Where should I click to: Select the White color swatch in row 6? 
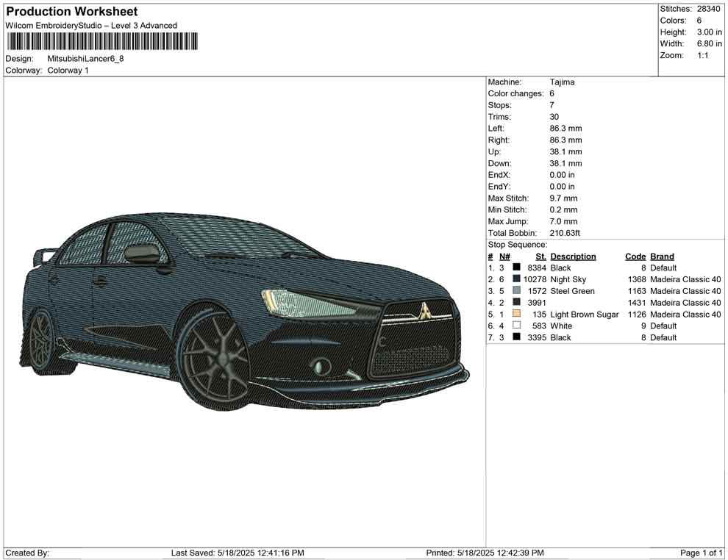[x=516, y=326]
